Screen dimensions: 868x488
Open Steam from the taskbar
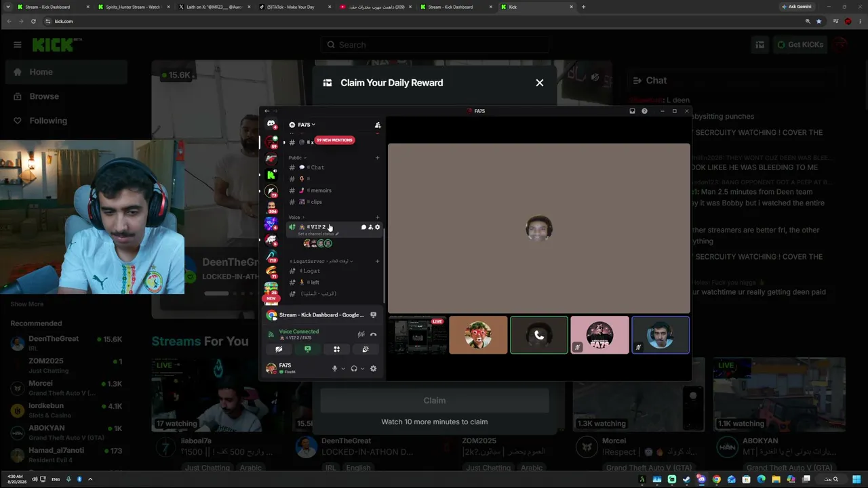click(687, 479)
